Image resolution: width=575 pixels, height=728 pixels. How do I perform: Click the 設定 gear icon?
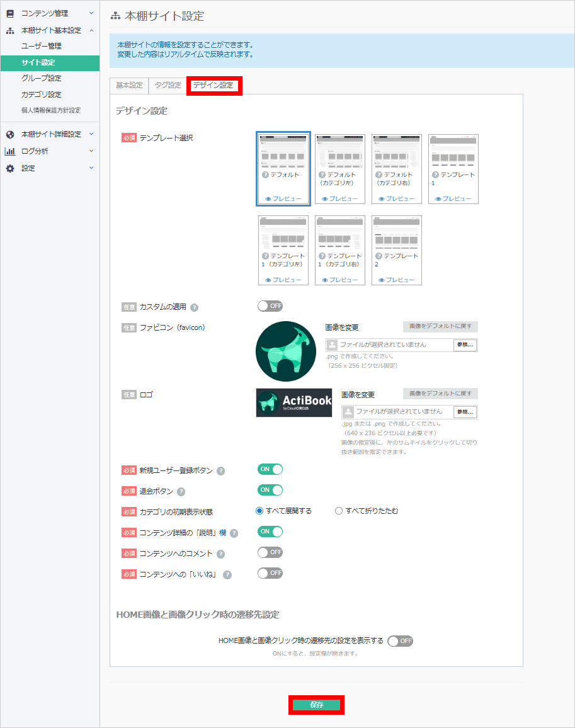(x=10, y=168)
